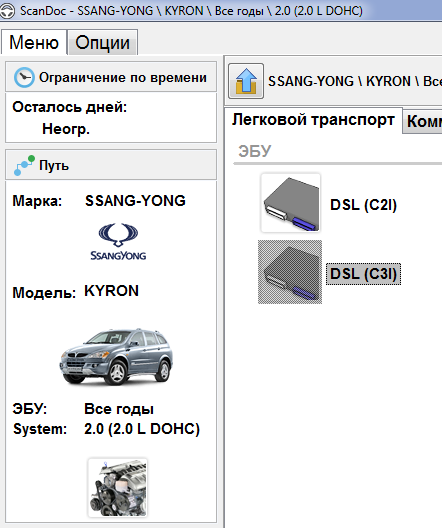Select the DSL (C3I) ECU module icon
The width and height of the screenshot is (442, 528).
[x=290, y=272]
